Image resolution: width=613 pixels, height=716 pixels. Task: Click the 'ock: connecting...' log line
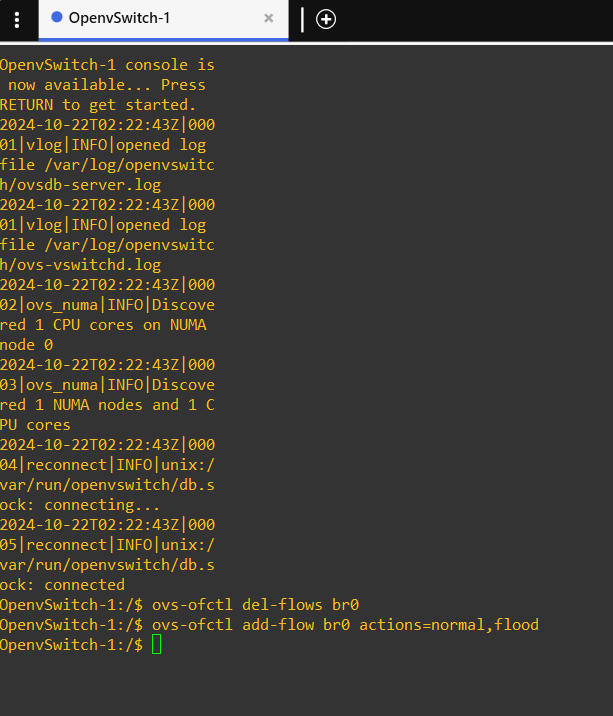tap(80, 505)
